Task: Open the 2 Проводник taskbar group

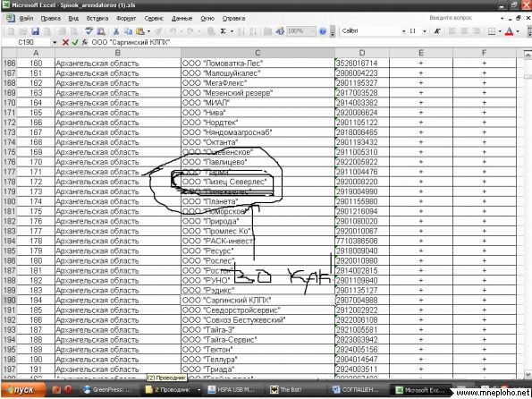Action: pyautogui.click(x=173, y=390)
